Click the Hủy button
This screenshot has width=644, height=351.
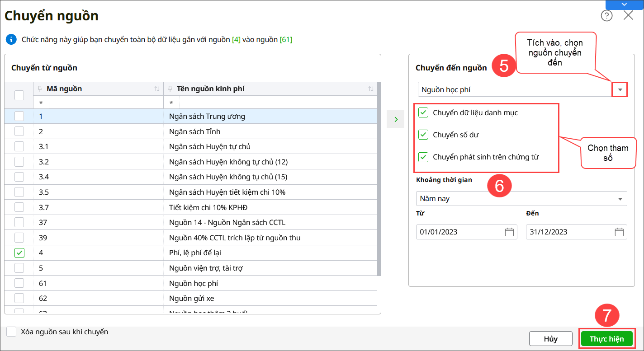(550, 339)
